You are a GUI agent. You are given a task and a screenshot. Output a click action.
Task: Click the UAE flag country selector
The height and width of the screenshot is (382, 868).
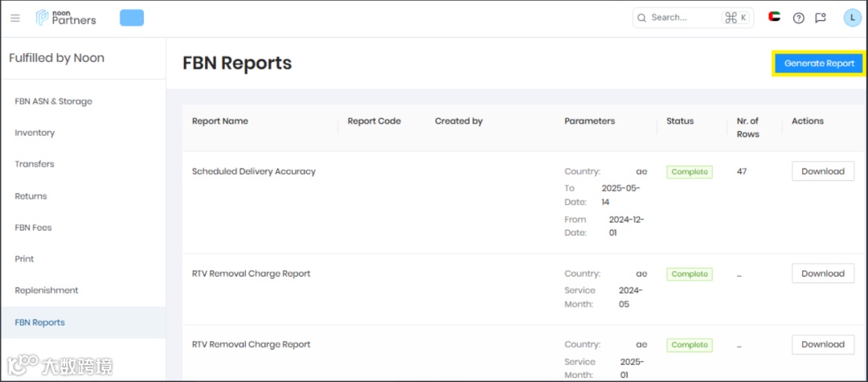[x=775, y=17]
